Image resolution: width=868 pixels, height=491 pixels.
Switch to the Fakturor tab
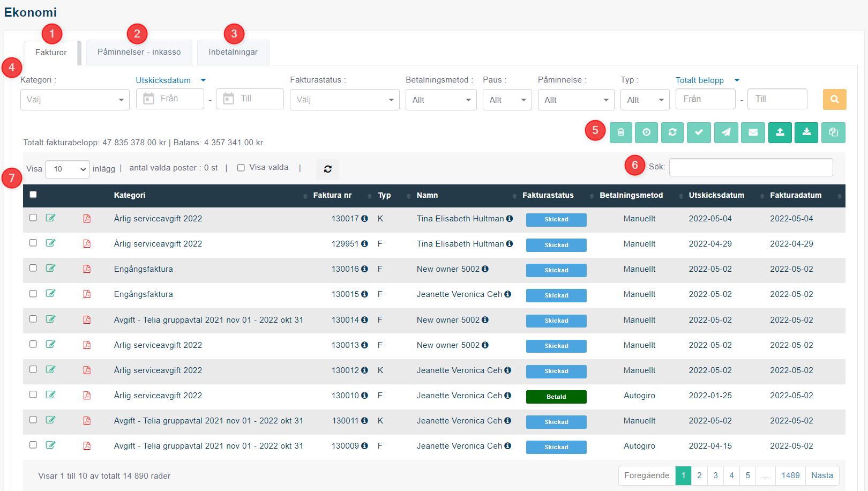pyautogui.click(x=51, y=53)
